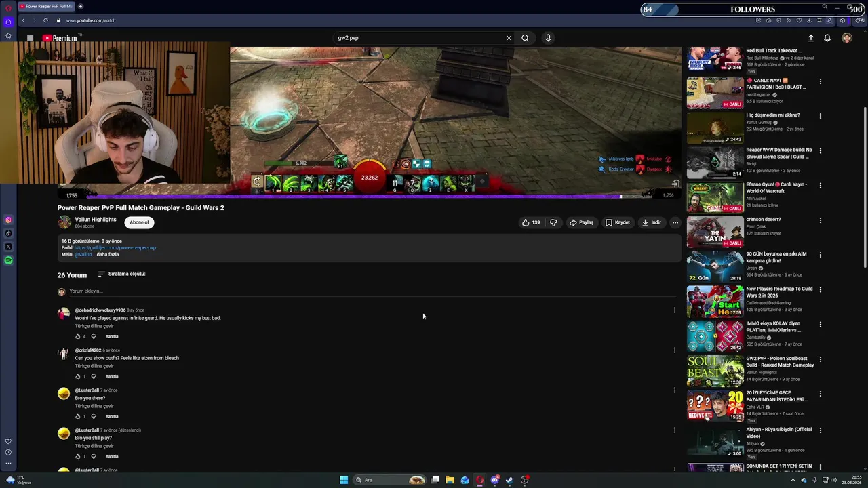Open options for the @debadrichowdhury9936 comment
Screen dimensions: 868x488
[674, 310]
